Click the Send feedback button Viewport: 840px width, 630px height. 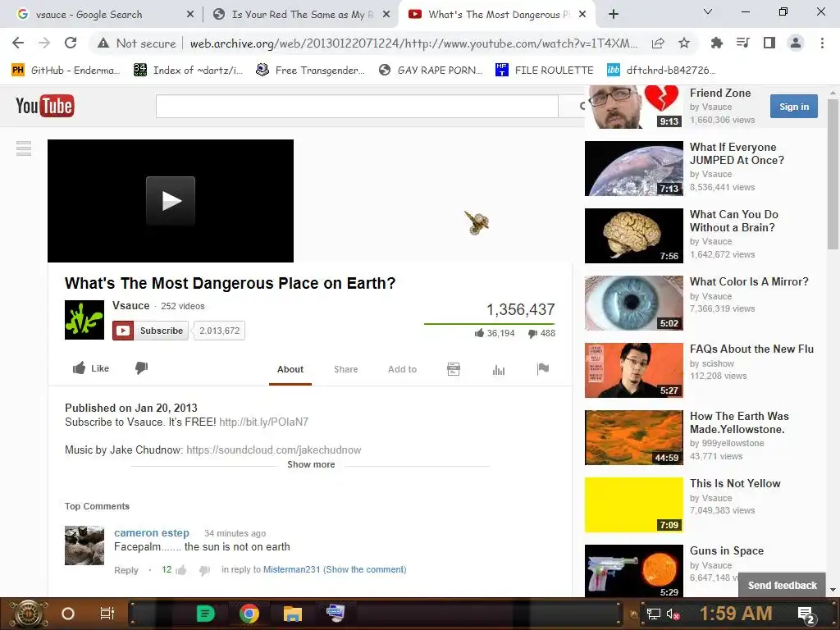click(782, 585)
